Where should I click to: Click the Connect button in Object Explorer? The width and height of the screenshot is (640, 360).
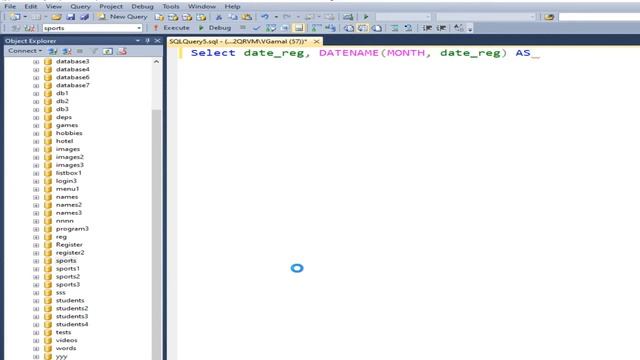point(25,51)
